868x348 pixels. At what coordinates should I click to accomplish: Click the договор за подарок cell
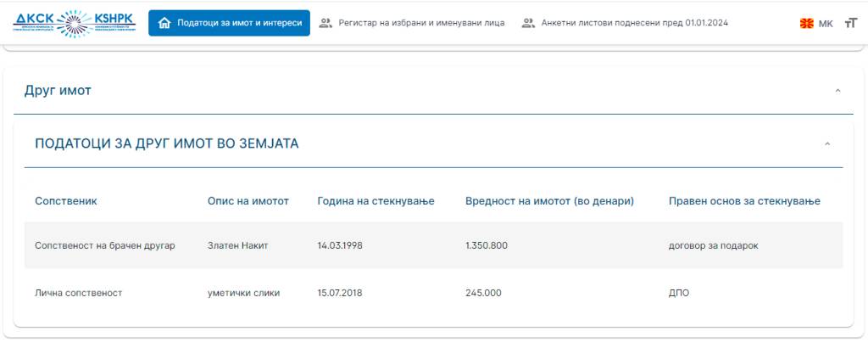[713, 245]
